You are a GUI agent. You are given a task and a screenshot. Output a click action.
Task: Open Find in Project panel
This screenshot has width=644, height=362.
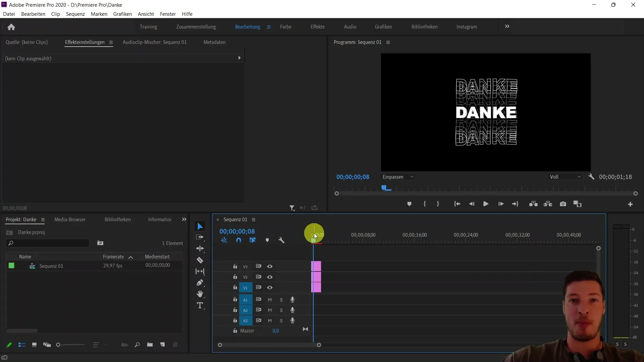point(137,345)
